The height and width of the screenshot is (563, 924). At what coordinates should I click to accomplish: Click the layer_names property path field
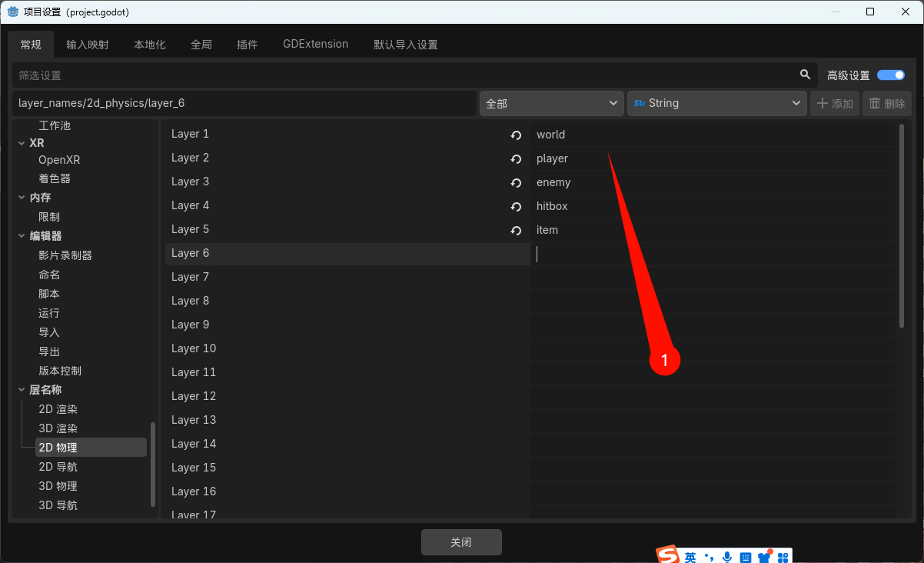tap(244, 103)
